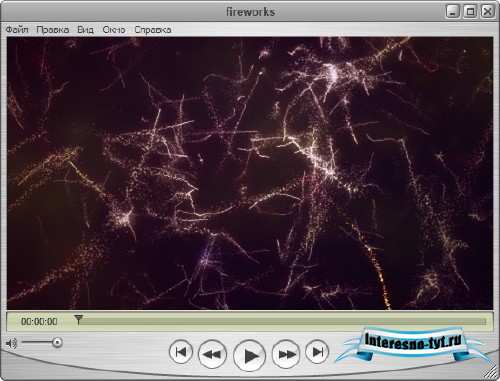Start playback with the Play button

(x=250, y=355)
